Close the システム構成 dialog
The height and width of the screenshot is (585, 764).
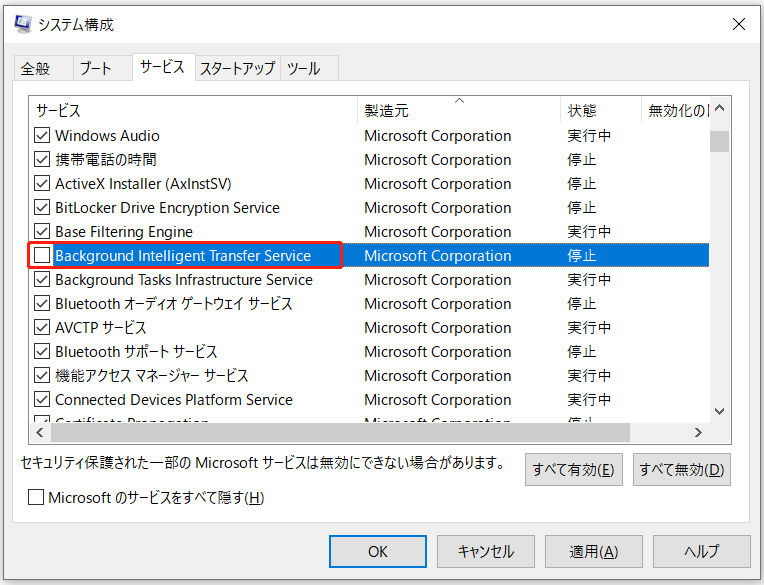739,24
